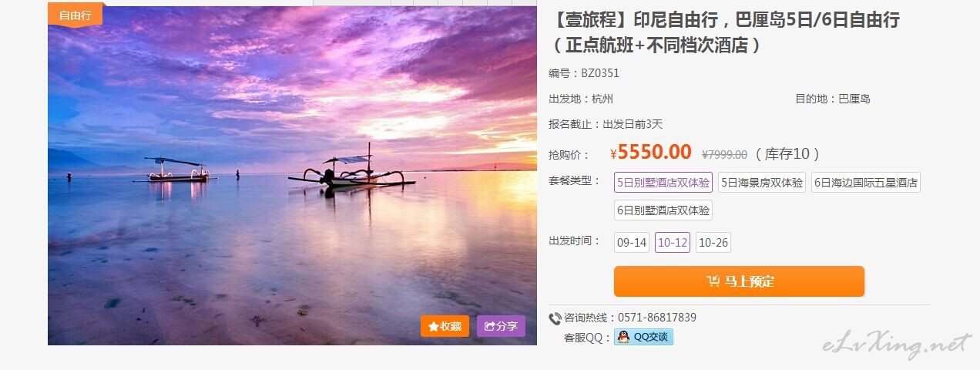Screen dimensions: 980x370
Task: Select package 5日别墅酒店双体验
Action: 663,183
